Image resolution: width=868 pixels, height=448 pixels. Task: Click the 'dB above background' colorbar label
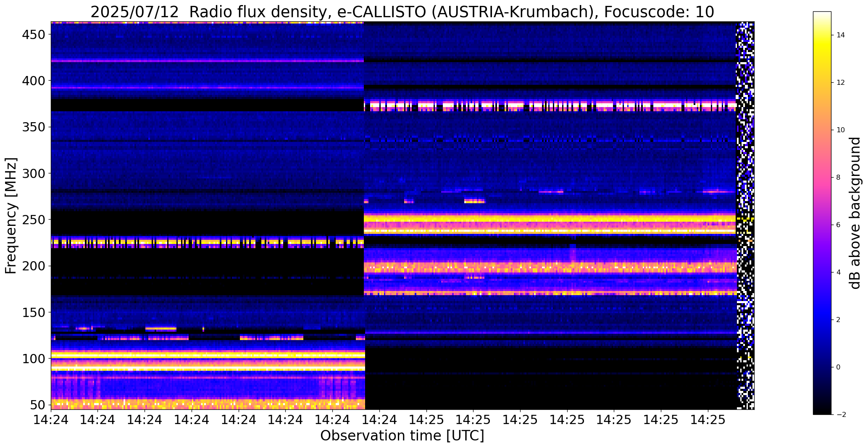[x=855, y=213]
